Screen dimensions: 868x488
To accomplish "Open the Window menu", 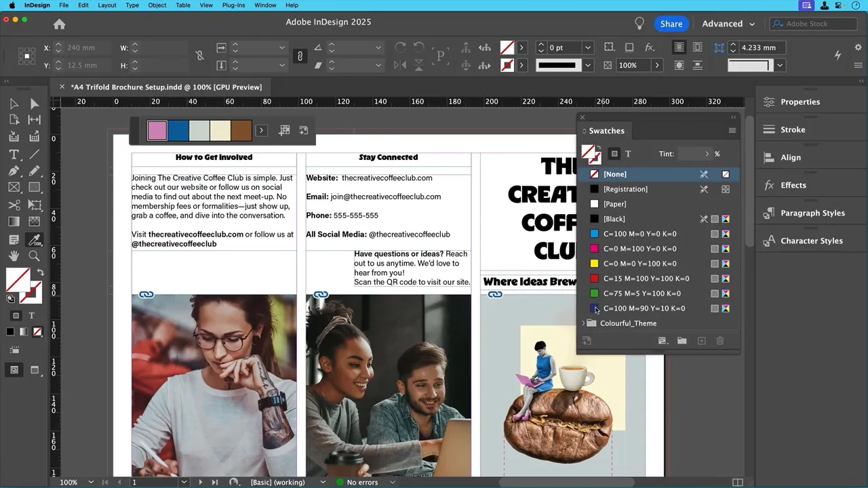I will [264, 5].
